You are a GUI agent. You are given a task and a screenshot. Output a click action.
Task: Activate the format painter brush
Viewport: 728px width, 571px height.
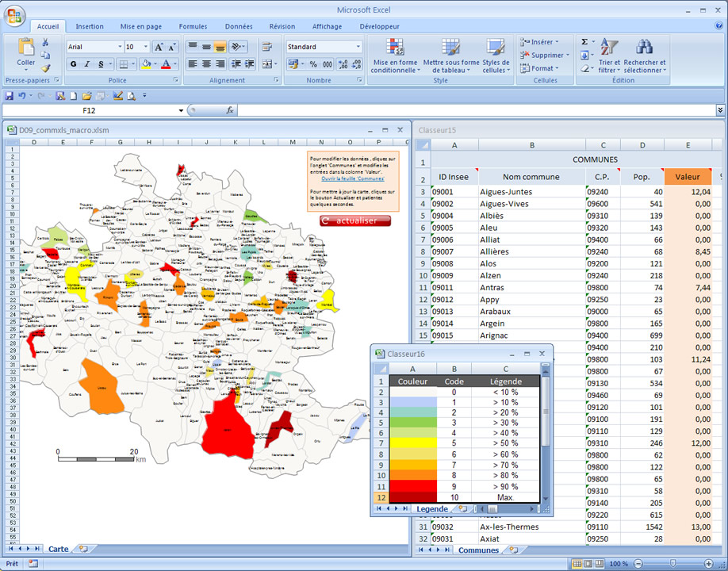45,68
